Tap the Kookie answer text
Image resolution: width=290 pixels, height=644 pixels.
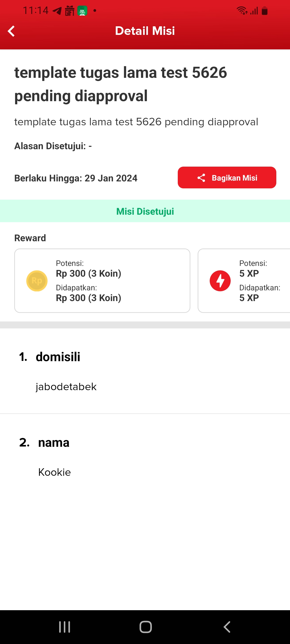click(x=55, y=472)
